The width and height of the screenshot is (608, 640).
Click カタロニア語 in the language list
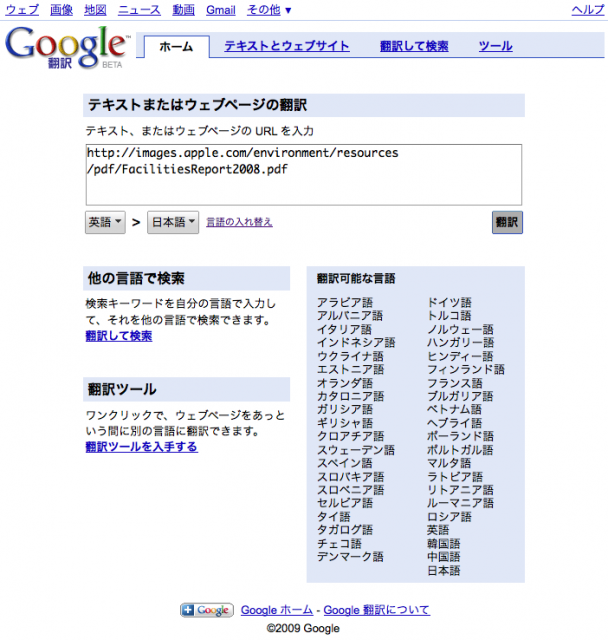tap(351, 396)
